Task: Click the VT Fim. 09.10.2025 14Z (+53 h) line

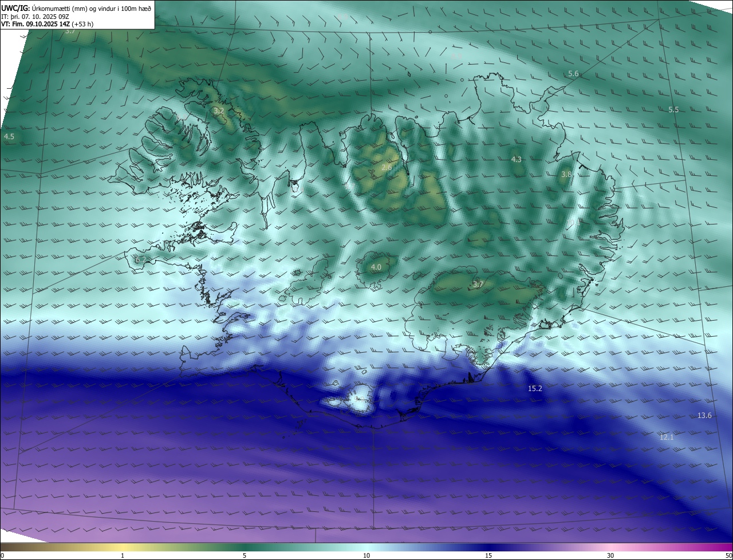Action: pos(48,24)
